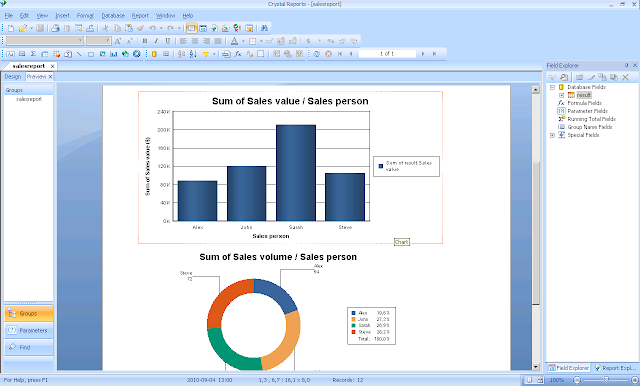640x386 pixels.
Task: Click the Find panel button
Action: pos(29,347)
